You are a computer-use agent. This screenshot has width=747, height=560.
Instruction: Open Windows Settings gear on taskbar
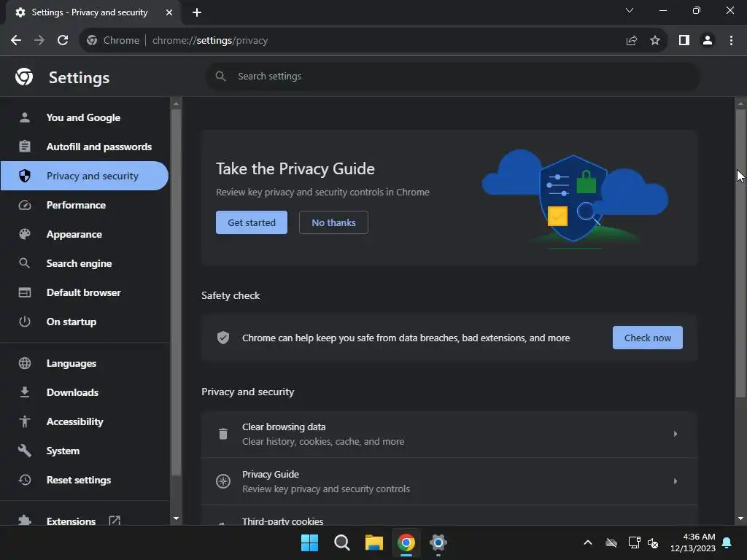pos(438,542)
